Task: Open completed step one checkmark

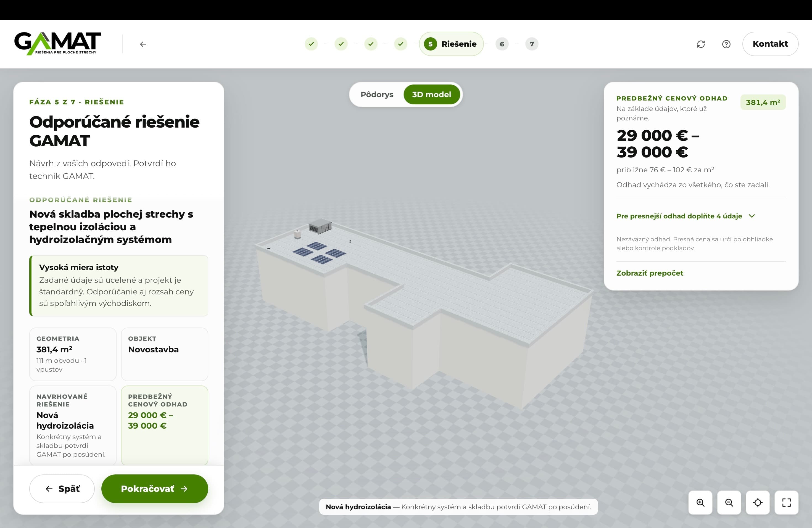Action: (311, 44)
